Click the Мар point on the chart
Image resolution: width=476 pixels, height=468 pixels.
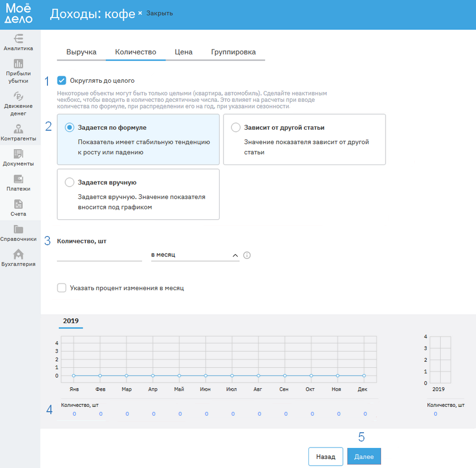click(127, 375)
